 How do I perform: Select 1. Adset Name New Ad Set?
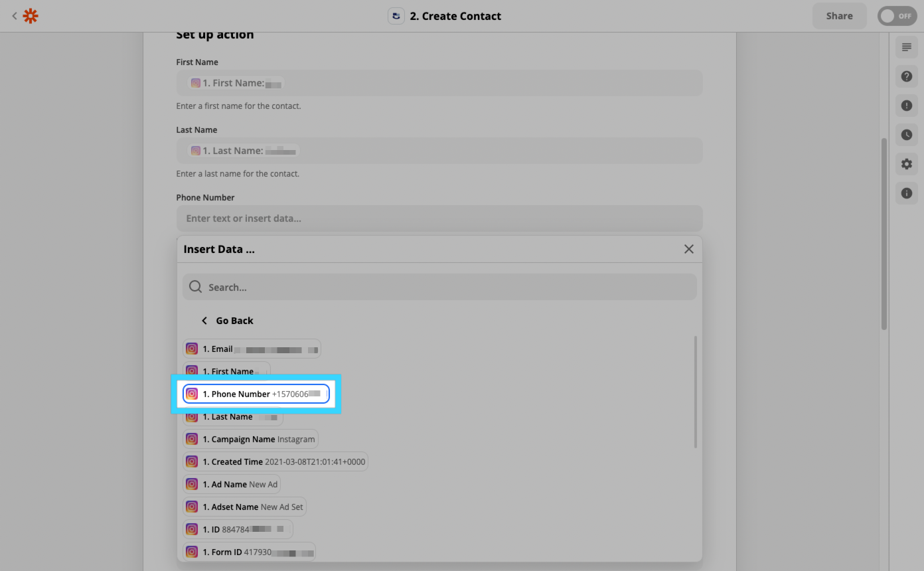[x=245, y=507]
